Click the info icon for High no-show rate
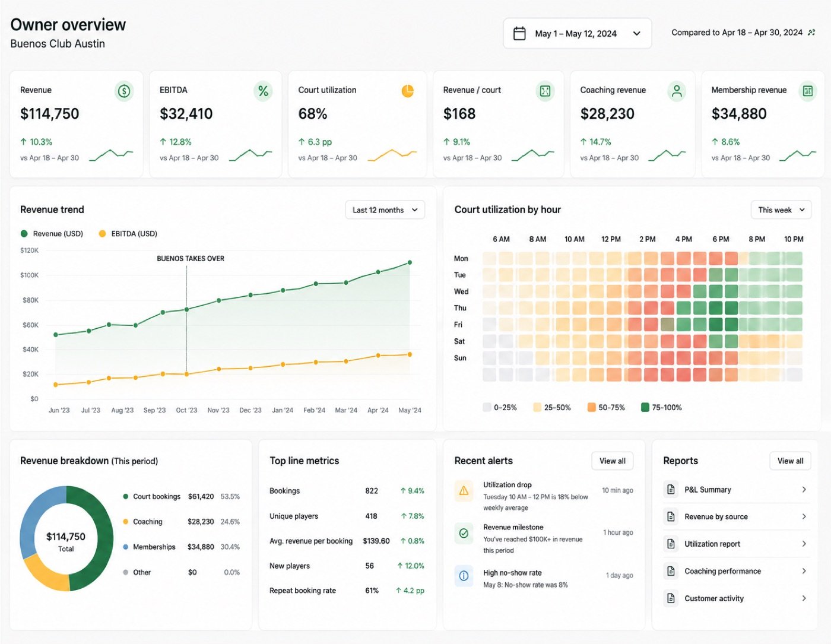 (464, 576)
